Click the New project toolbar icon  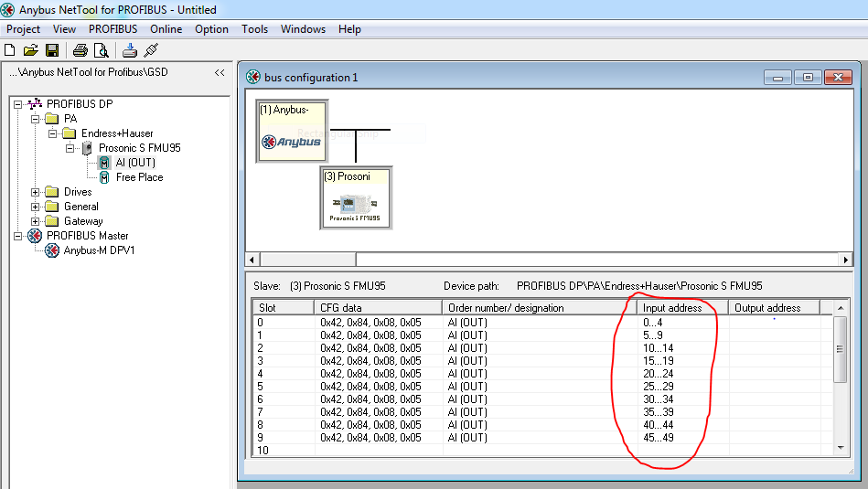click(x=9, y=50)
